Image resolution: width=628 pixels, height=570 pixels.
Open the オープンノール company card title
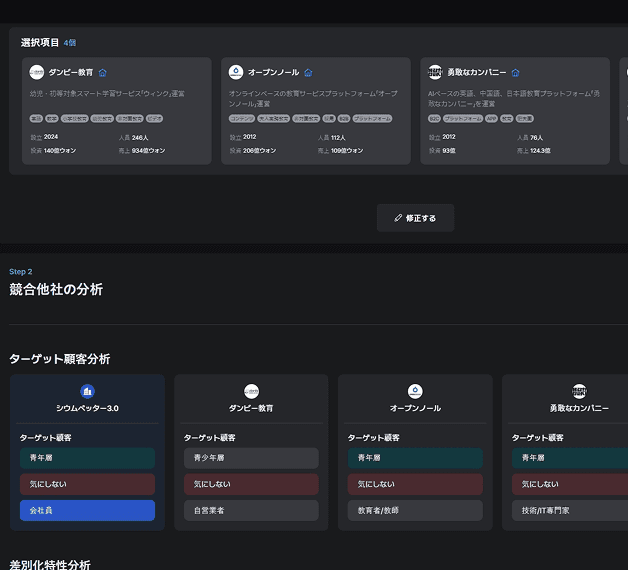click(x=274, y=73)
